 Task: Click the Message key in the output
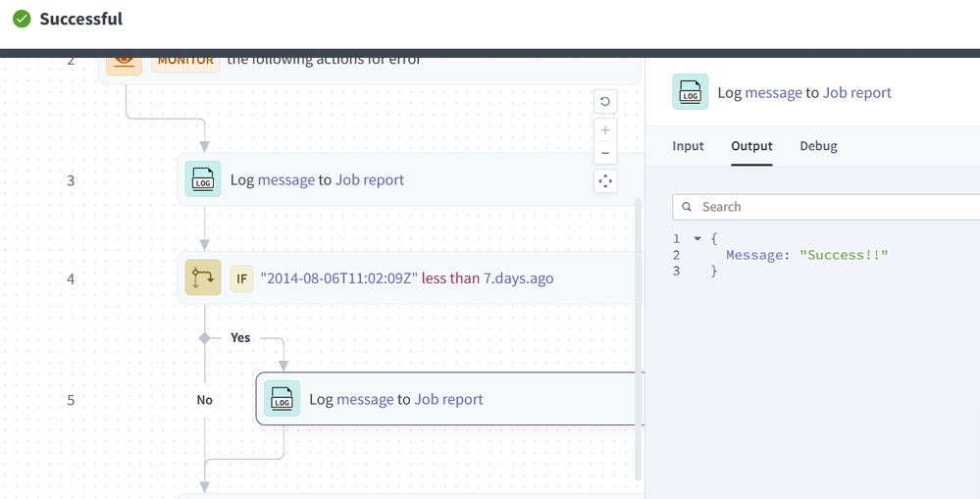[754, 255]
